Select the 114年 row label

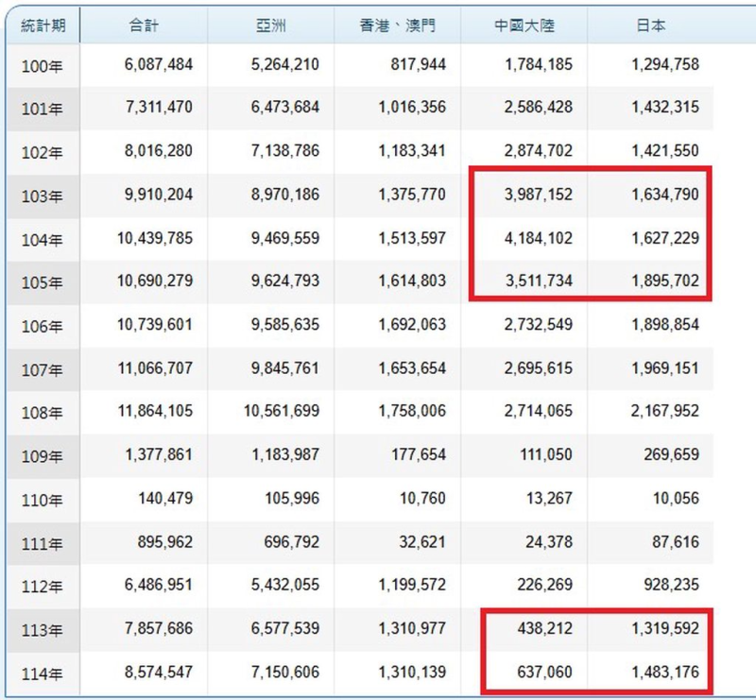coord(42,673)
